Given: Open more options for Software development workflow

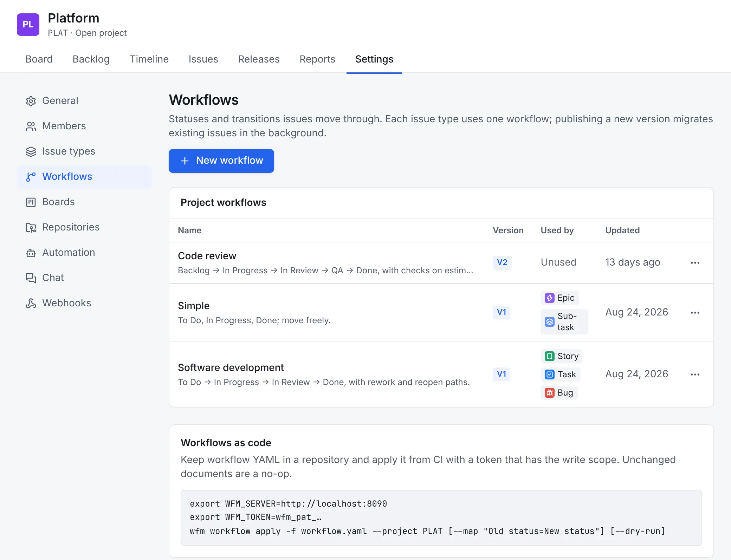Looking at the screenshot, I should (x=695, y=375).
